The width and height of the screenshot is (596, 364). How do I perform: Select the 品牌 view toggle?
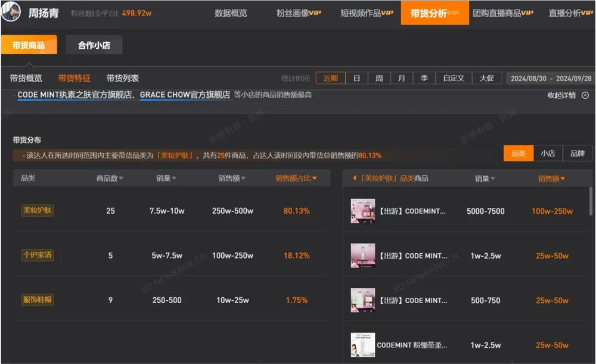pos(577,153)
